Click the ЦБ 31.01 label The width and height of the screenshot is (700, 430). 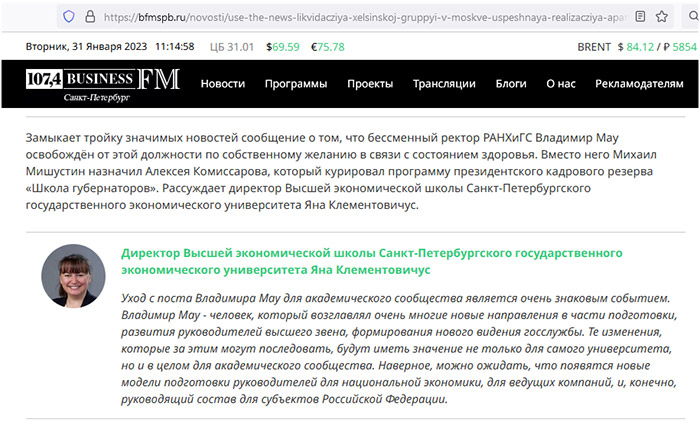point(232,47)
